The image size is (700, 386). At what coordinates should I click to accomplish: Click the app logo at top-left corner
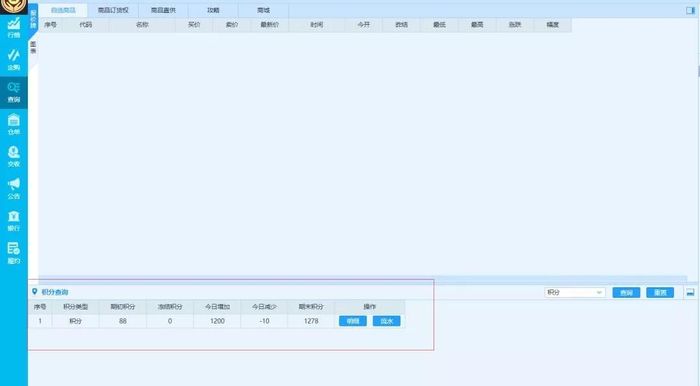14,6
